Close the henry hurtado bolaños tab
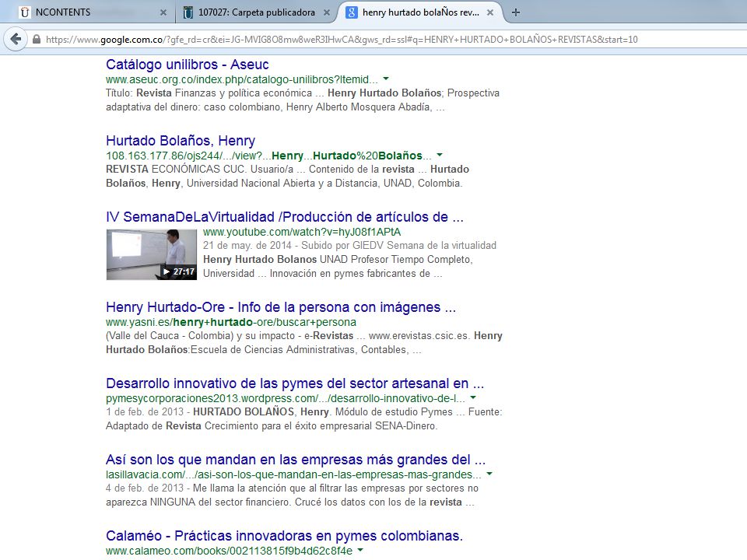747x560 pixels. pos(489,13)
